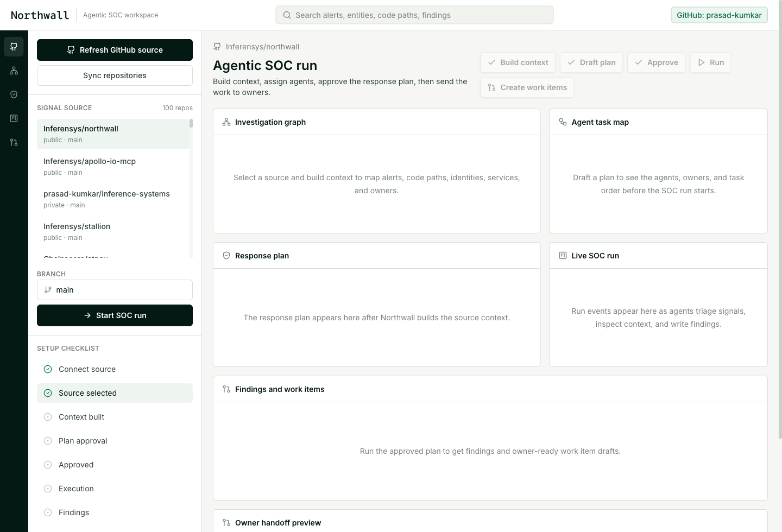
Task: Click the Execution checklist item
Action: click(x=115, y=489)
